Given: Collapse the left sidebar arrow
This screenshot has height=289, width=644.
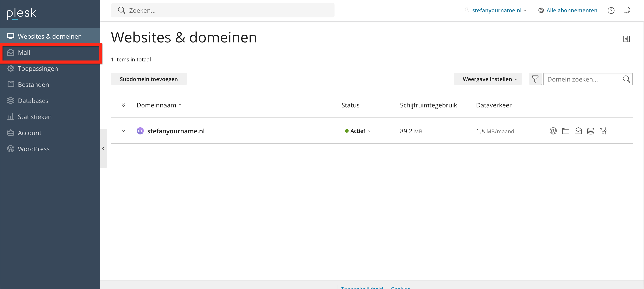Looking at the screenshot, I should (104, 148).
